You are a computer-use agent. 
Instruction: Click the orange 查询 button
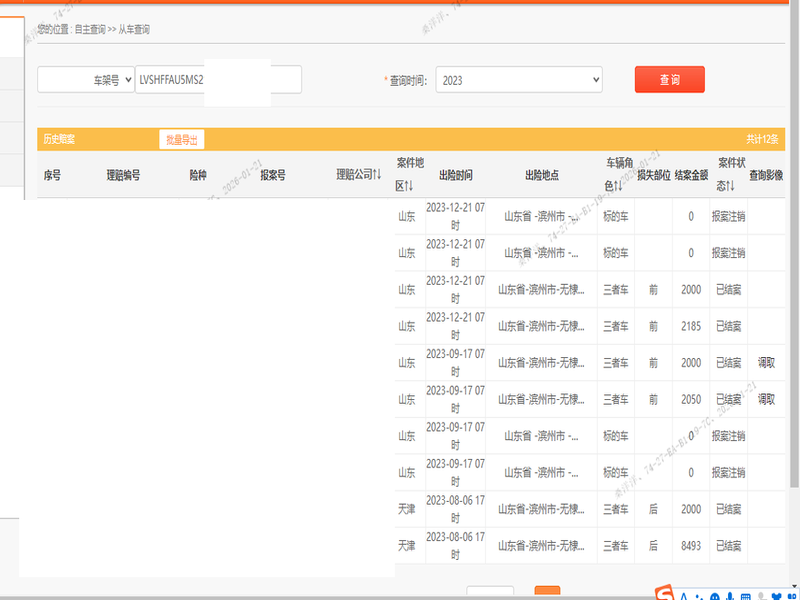[669, 79]
